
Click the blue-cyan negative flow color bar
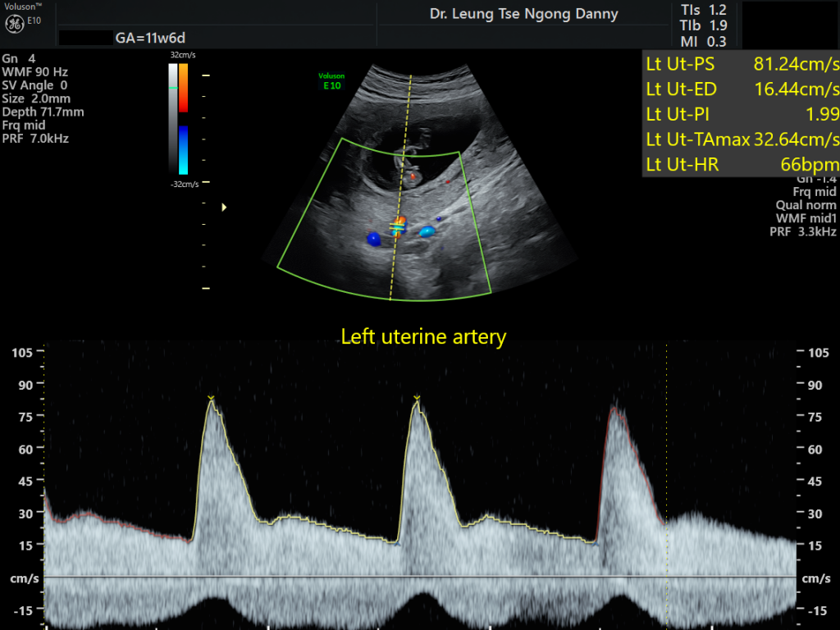(183, 150)
